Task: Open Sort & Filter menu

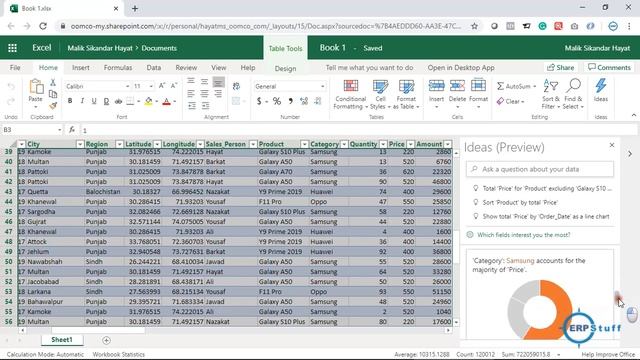Action: 551,94
